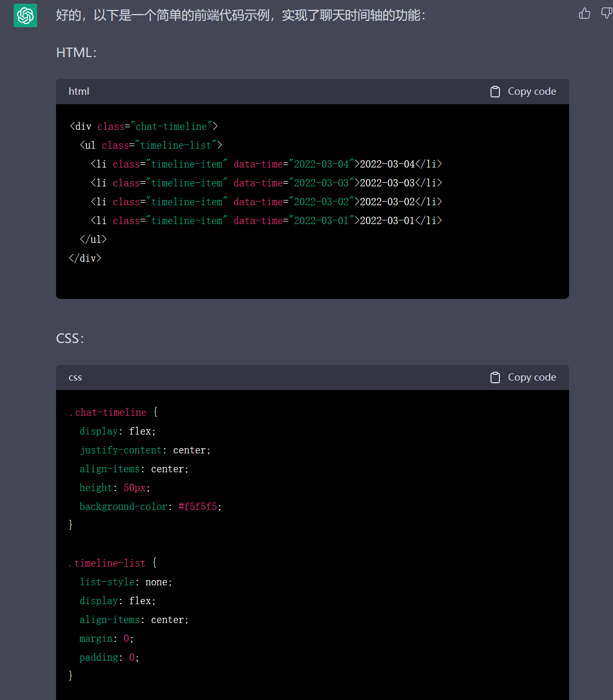Click the ChatGPT logo avatar
This screenshot has width=613, height=700.
[25, 15]
